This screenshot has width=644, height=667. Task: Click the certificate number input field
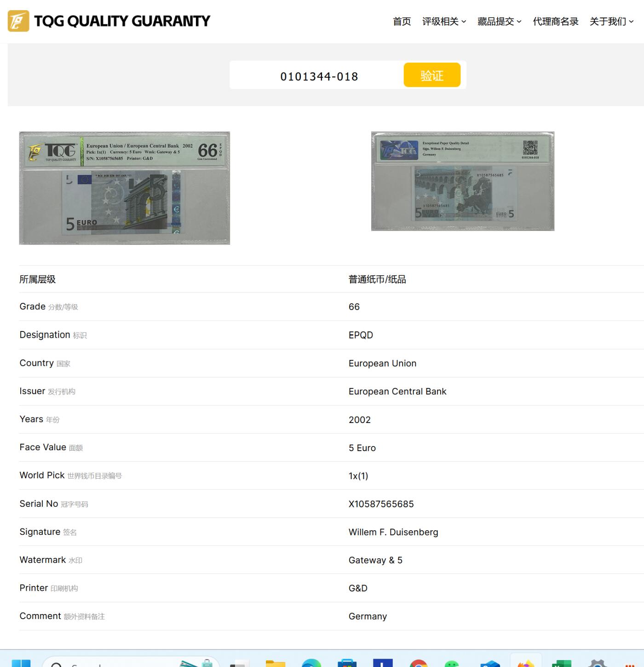[319, 76]
